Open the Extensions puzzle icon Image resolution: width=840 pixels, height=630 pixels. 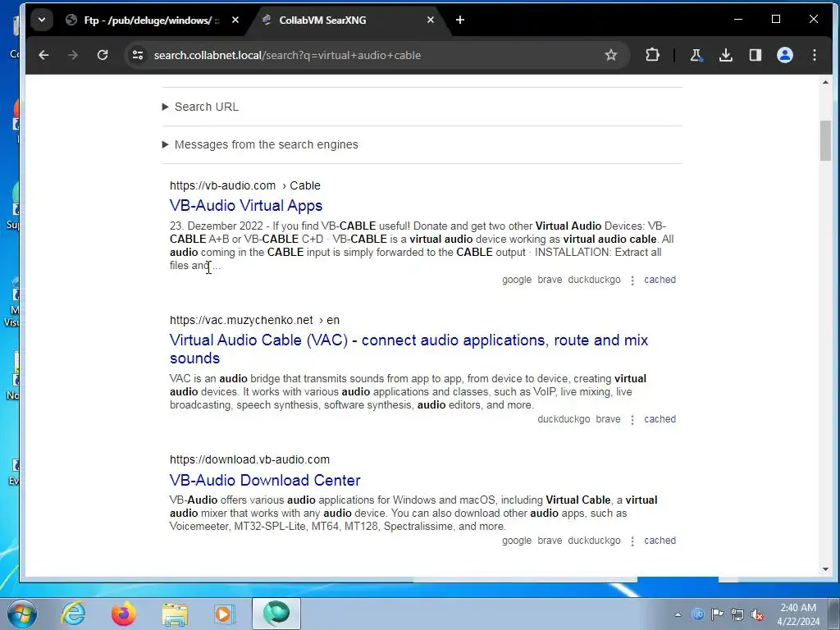[652, 55]
